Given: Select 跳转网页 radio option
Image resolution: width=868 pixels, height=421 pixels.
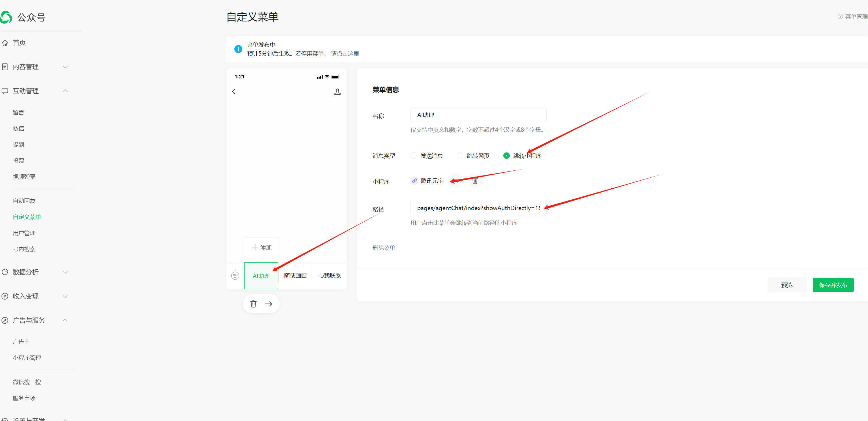Looking at the screenshot, I should 460,156.
